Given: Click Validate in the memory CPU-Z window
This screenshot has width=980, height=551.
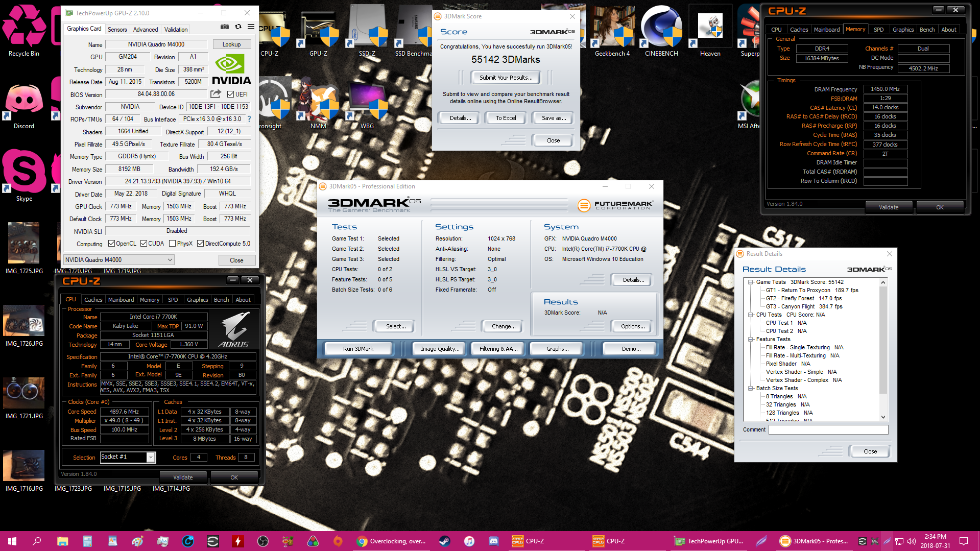Looking at the screenshot, I should point(889,207).
